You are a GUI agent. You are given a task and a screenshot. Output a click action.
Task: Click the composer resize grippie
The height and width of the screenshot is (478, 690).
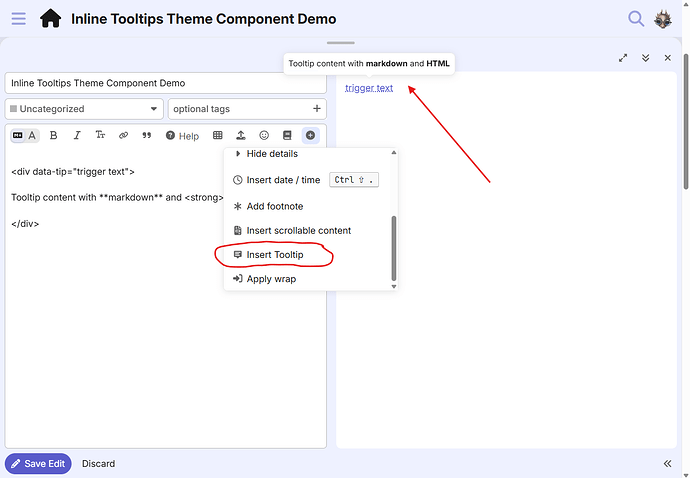point(341,43)
